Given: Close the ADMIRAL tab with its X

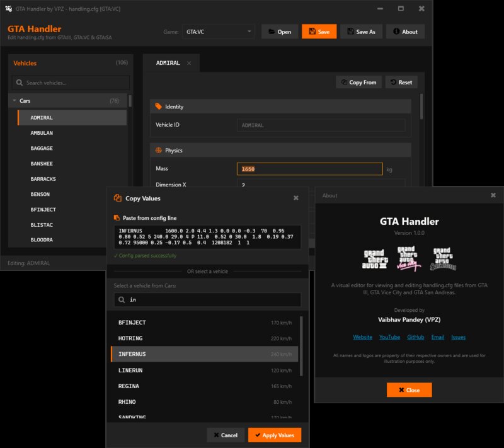Looking at the screenshot, I should [189, 63].
